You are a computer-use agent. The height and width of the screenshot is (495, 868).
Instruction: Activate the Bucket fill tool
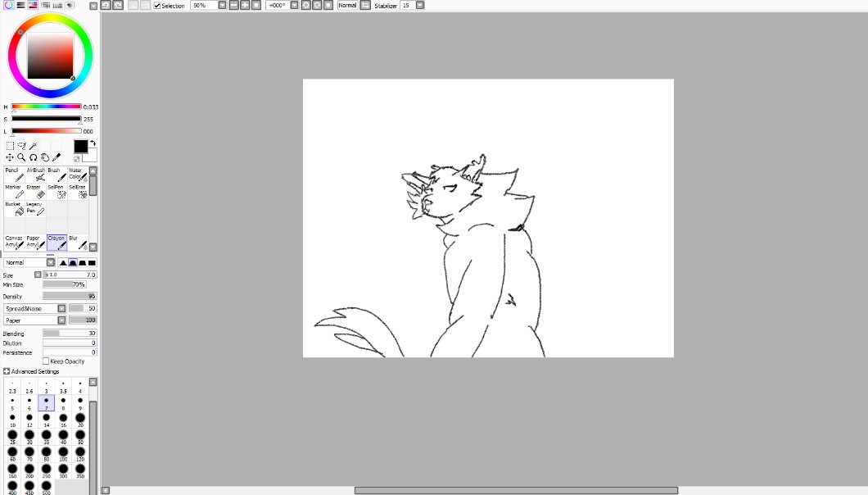click(14, 208)
